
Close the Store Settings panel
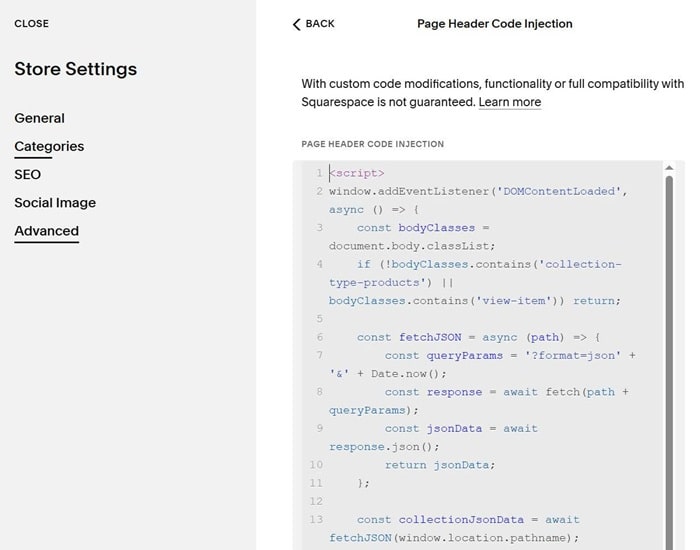click(31, 23)
